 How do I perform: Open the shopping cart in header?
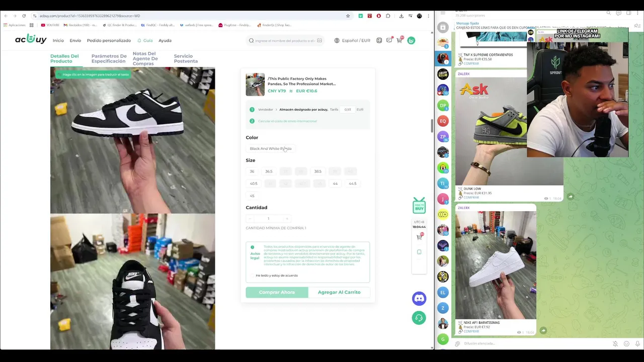(399, 40)
